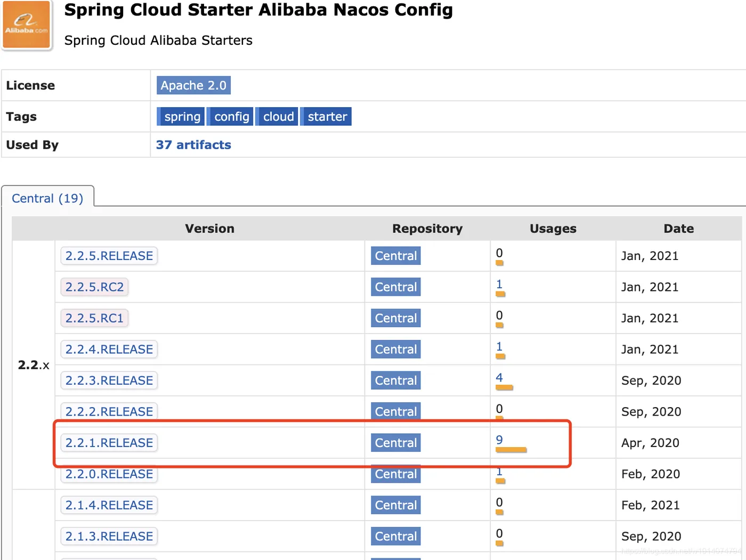Open the Apache 2.0 license tag
The height and width of the screenshot is (560, 746).
193,85
